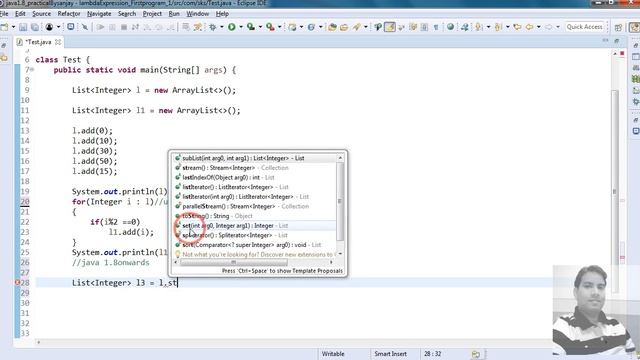640x360 pixels.
Task: Toggle Block Selection Mode icon
Action: (x=424, y=27)
